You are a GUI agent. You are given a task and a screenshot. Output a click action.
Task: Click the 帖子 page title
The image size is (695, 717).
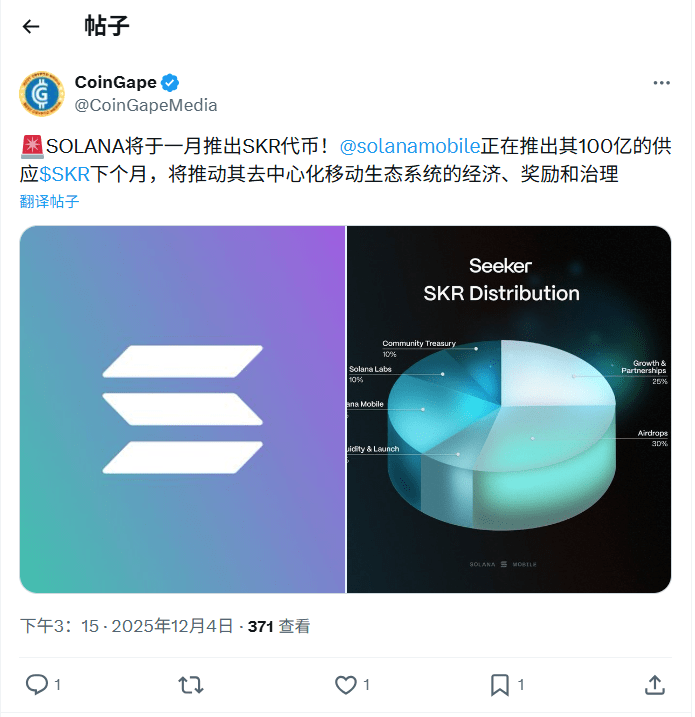107,26
